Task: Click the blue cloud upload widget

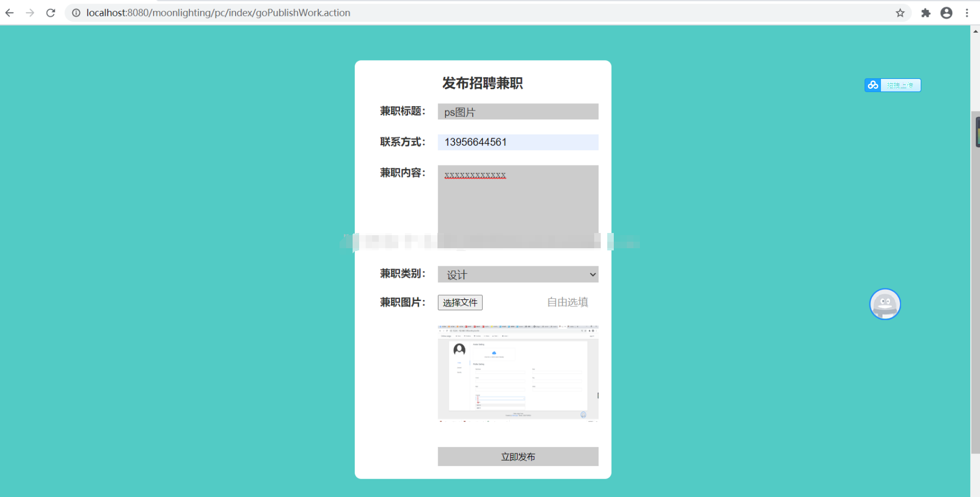Action: coord(892,85)
